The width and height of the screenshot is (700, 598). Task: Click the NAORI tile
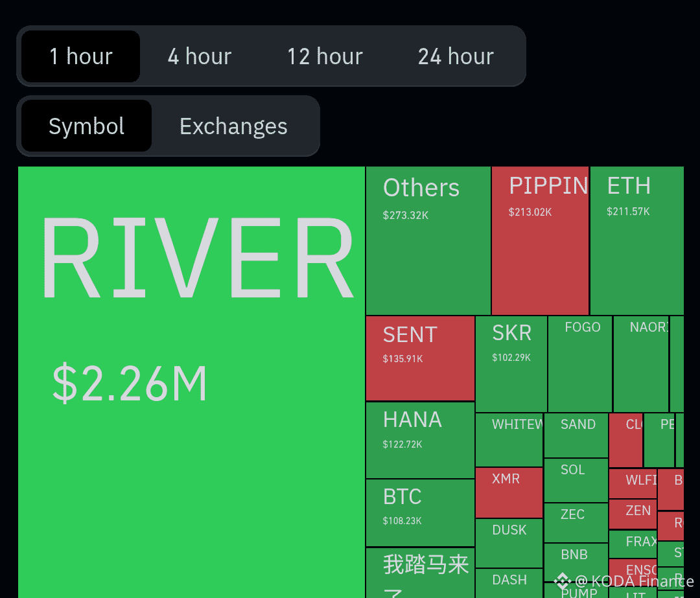click(641, 364)
